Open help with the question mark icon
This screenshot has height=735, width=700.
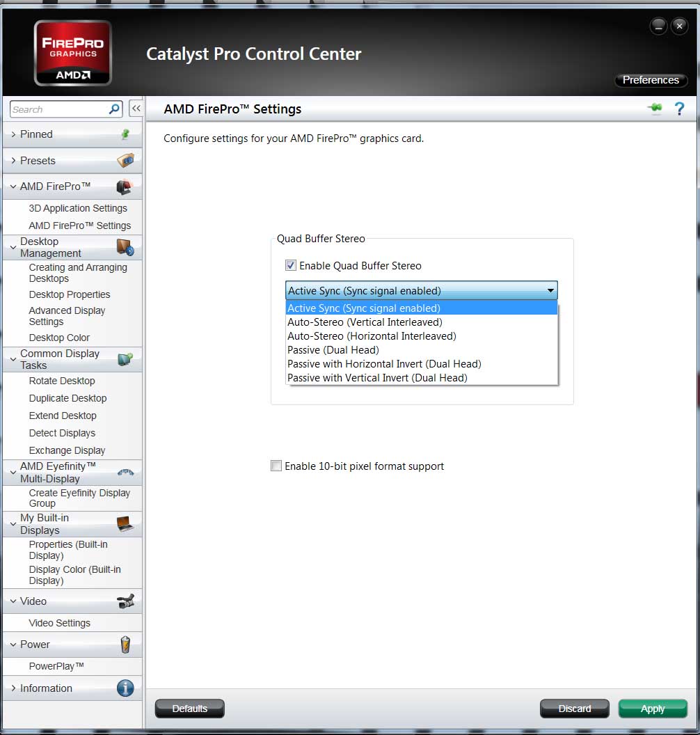coord(679,109)
